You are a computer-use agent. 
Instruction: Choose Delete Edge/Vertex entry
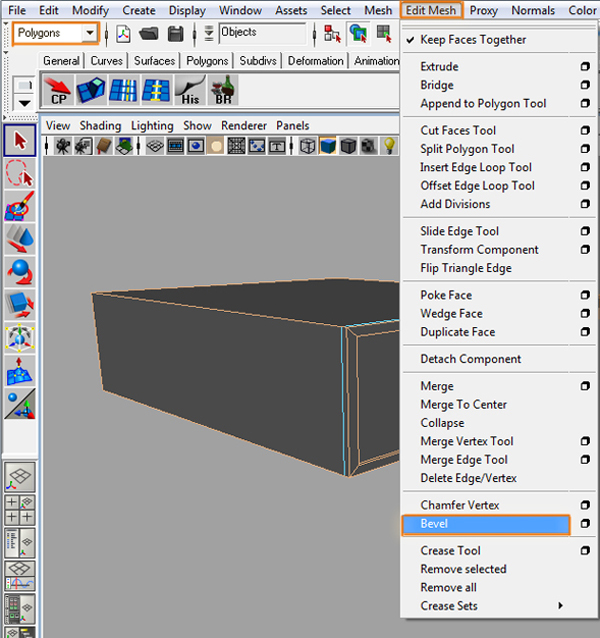[x=468, y=478]
